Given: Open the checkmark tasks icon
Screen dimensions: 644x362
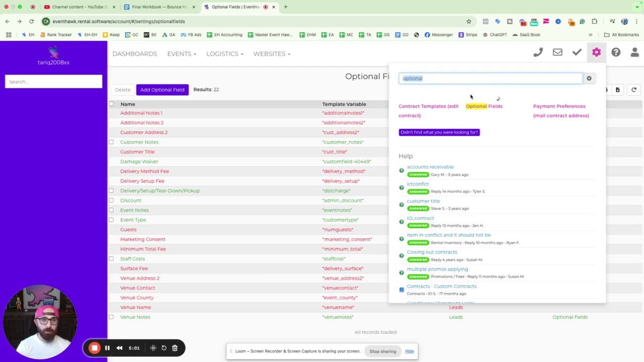Looking at the screenshot, I should point(577,52).
